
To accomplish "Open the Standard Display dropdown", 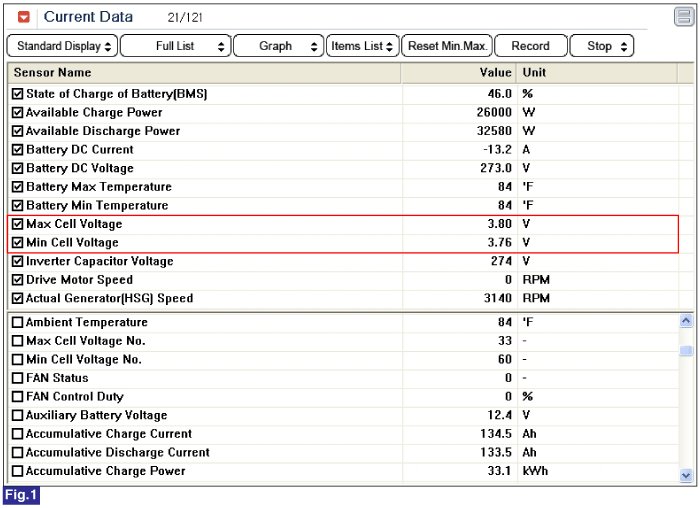I will [62, 46].
